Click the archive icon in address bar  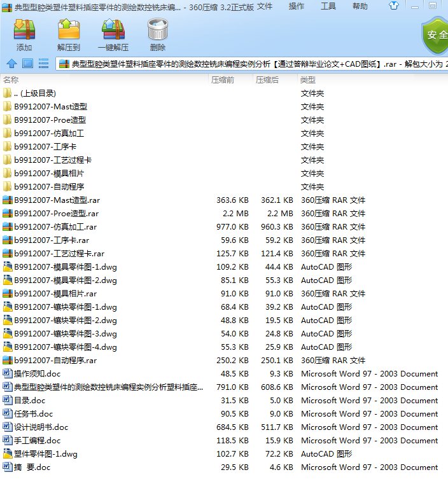[x=64, y=64]
